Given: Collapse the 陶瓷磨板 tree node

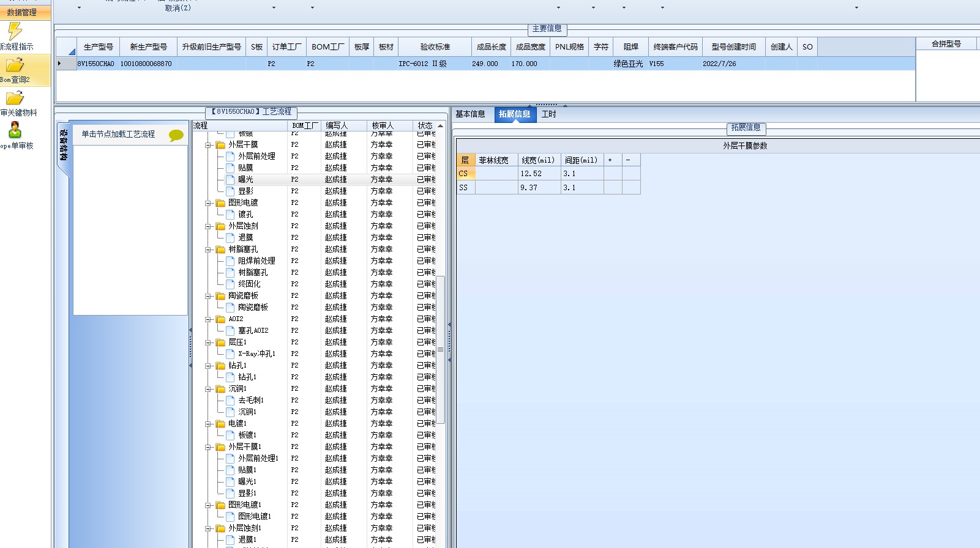Looking at the screenshot, I should (208, 296).
